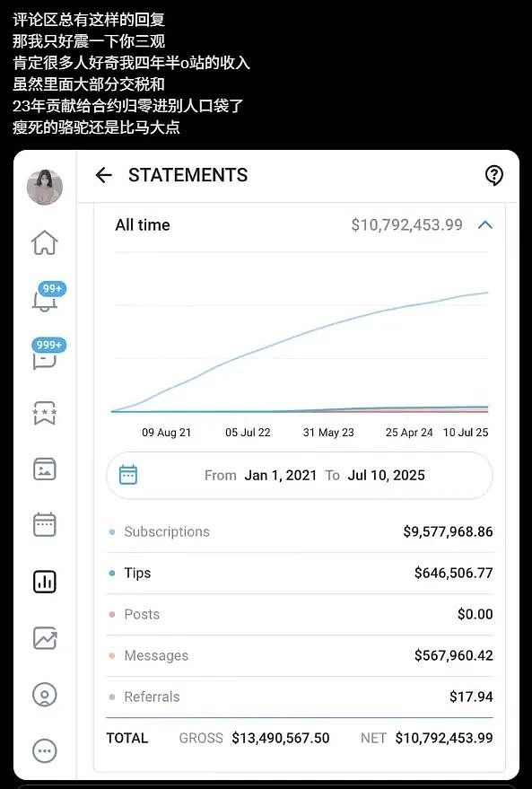Go back using the arrow beside STATEMENTS
The height and width of the screenshot is (789, 532).
pos(103,175)
